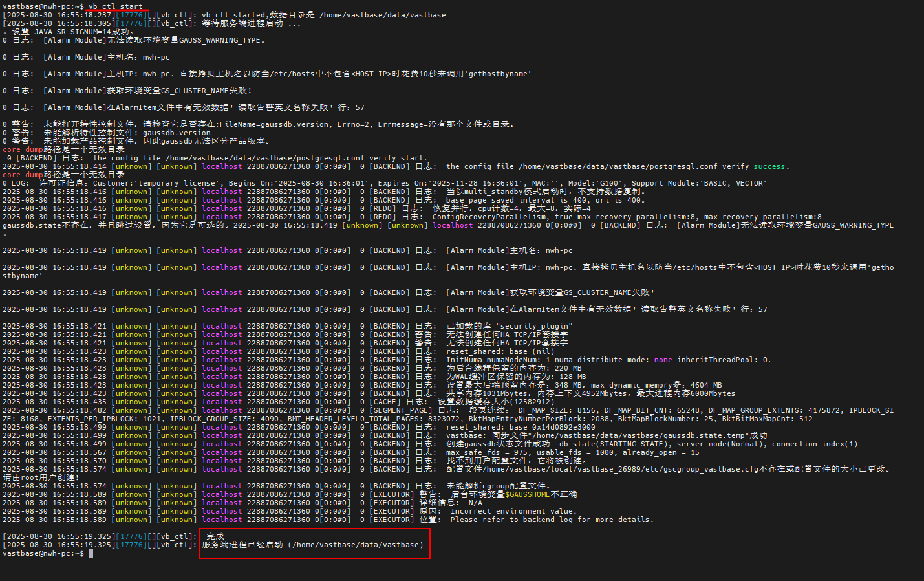Select the "Errno=2" value
The image size is (924, 581).
[353, 124]
